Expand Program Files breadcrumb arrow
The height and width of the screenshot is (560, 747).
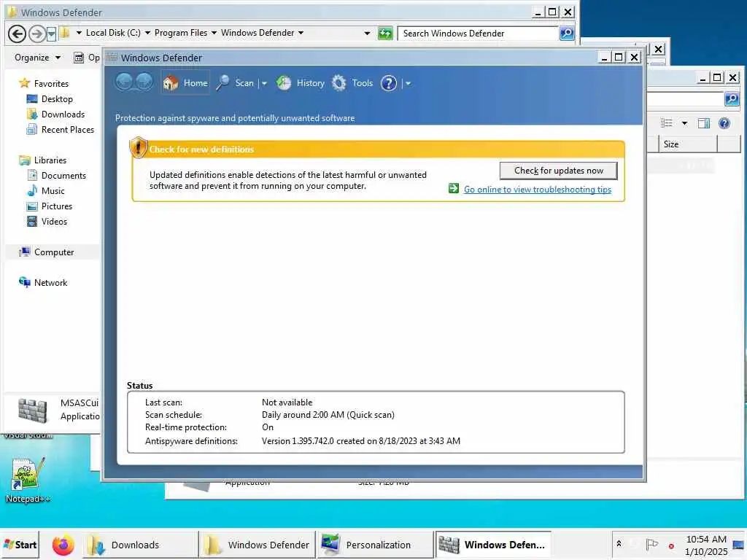coord(214,33)
